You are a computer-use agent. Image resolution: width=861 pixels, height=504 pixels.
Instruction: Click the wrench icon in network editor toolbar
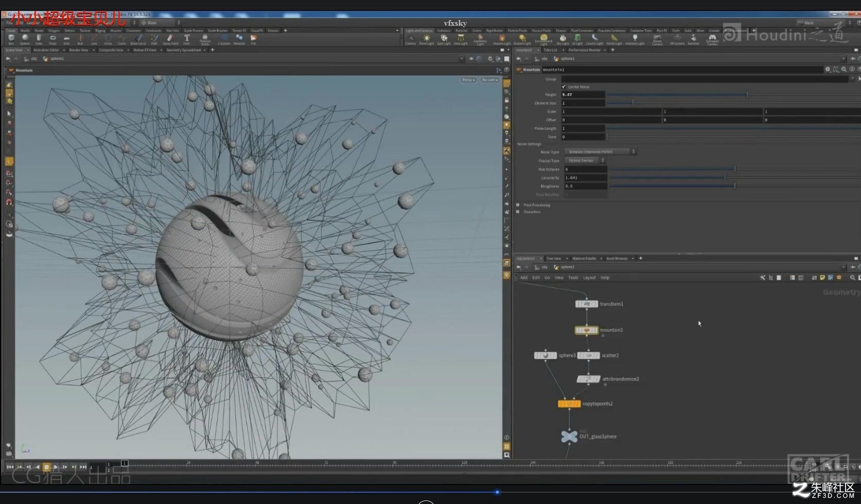point(763,278)
